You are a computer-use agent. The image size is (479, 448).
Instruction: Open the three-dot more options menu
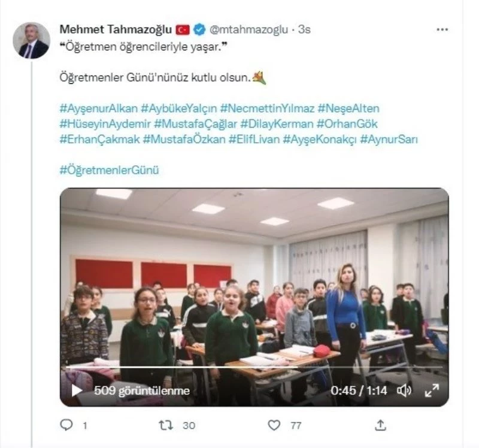pos(442,29)
